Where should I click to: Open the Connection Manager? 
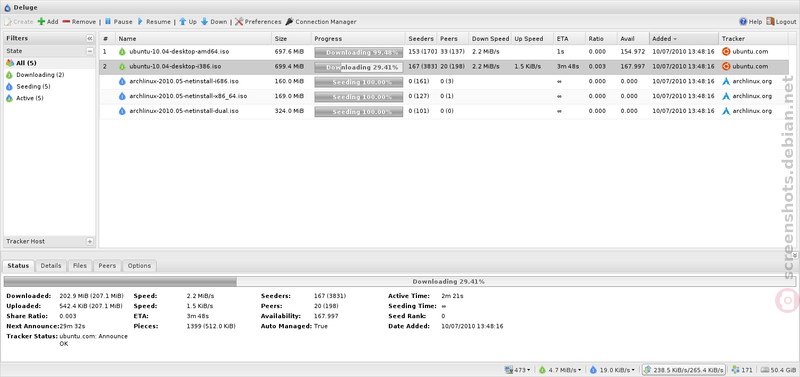[x=321, y=22]
